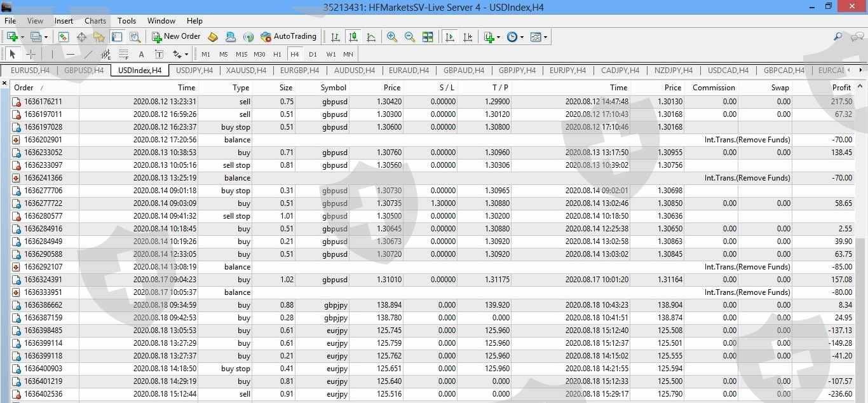Click the zoom in magnifier icon
This screenshot has width=868, height=403.
click(392, 37)
